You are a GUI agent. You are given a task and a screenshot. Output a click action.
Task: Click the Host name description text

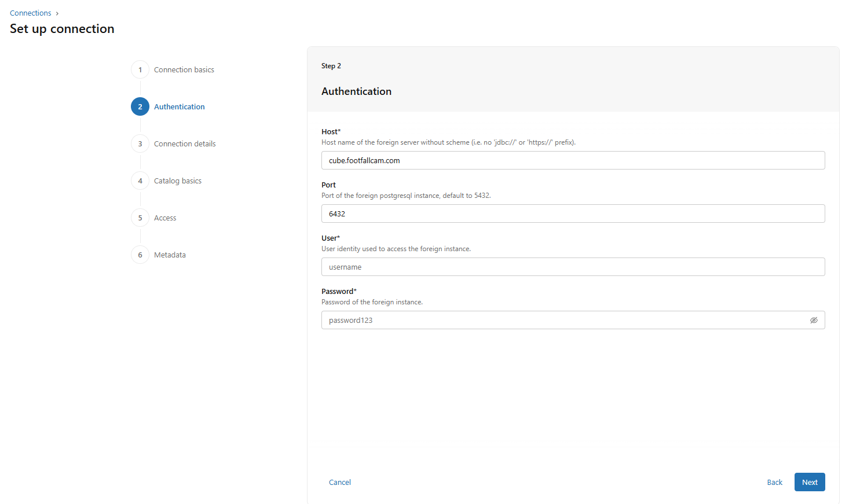448,142
